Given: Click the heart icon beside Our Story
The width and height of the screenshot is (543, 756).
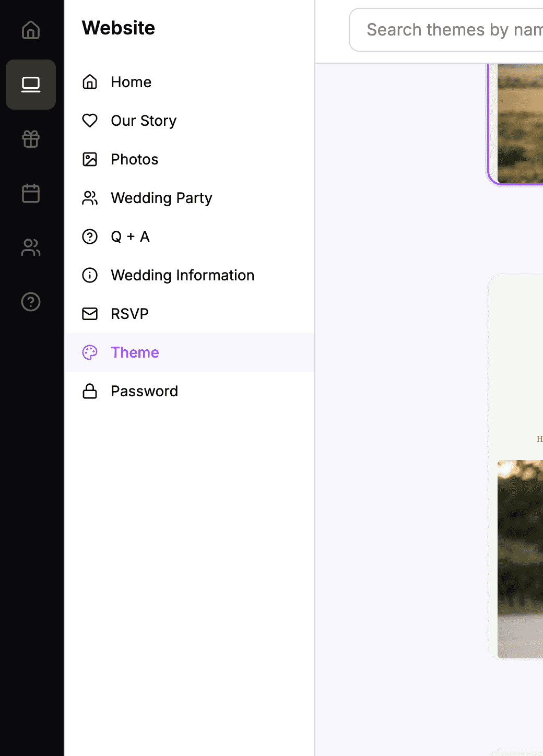Looking at the screenshot, I should 90,121.
